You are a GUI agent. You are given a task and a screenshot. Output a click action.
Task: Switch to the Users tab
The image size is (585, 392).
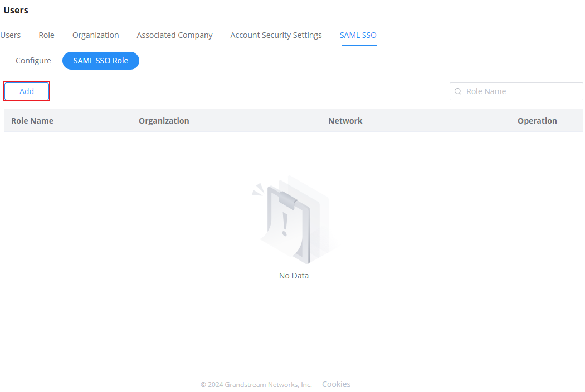click(10, 35)
